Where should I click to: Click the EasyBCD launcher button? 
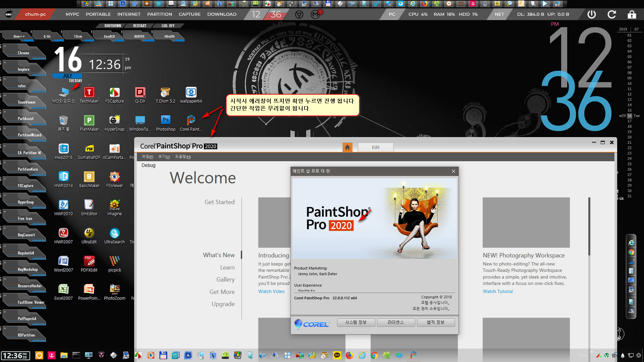(x=109, y=36)
